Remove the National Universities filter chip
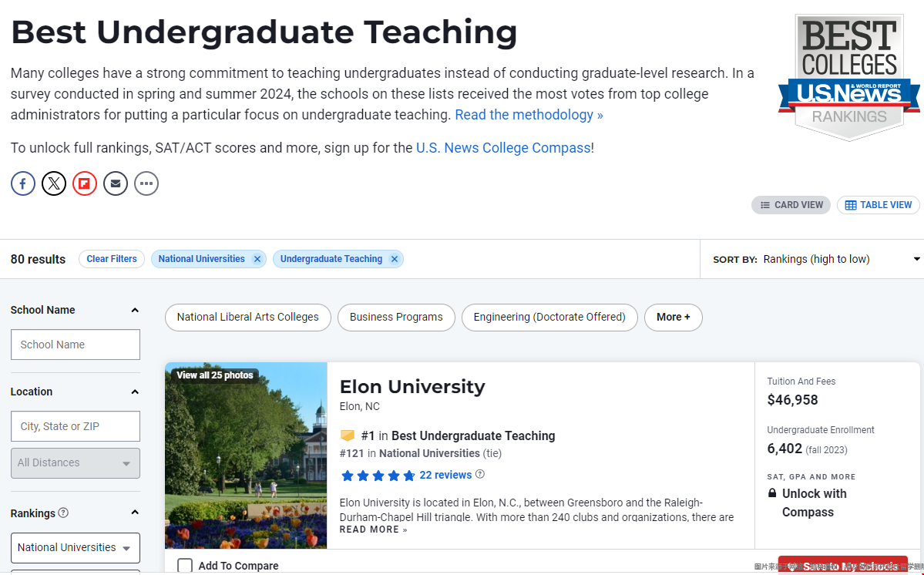 click(257, 259)
